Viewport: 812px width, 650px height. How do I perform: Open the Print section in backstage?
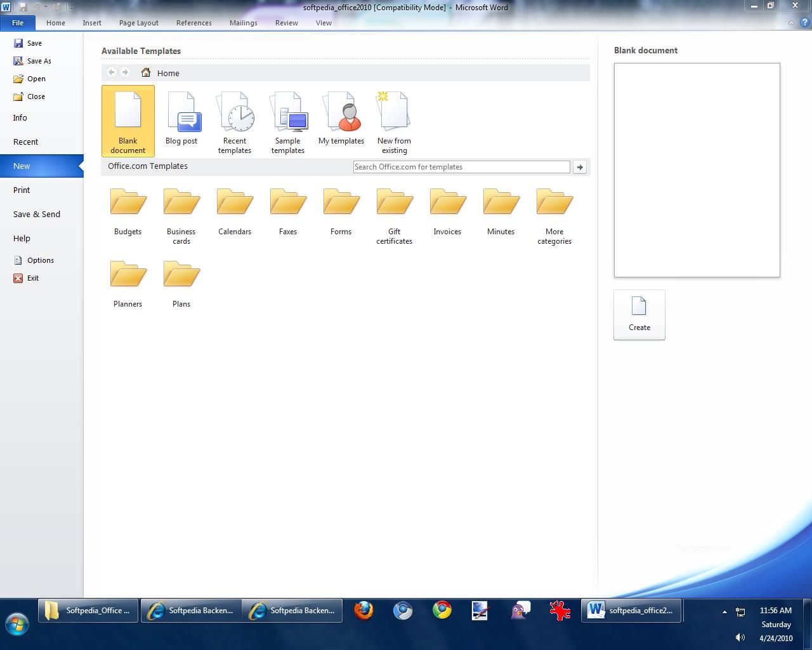pos(22,190)
